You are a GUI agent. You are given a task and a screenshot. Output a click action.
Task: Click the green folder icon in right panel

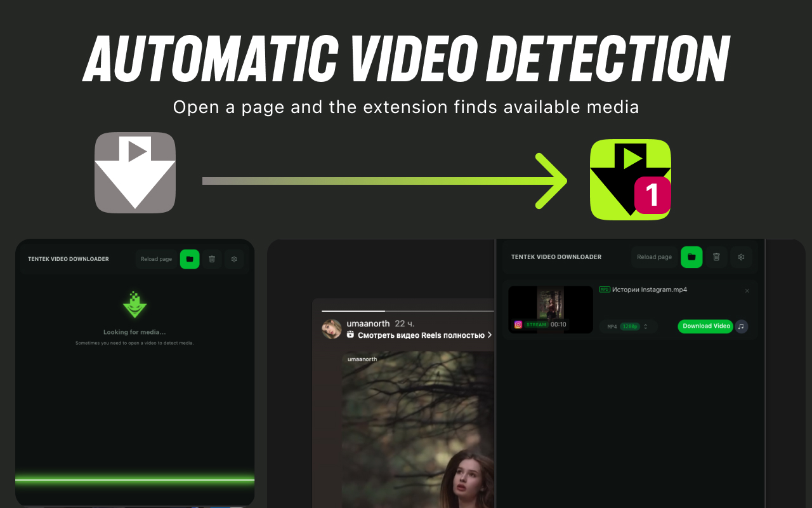tap(691, 257)
